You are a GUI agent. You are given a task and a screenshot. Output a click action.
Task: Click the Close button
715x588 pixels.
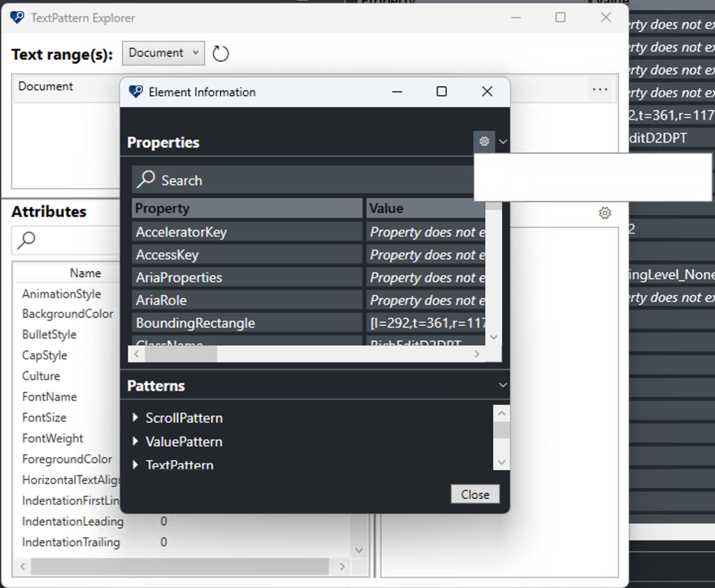(x=475, y=495)
